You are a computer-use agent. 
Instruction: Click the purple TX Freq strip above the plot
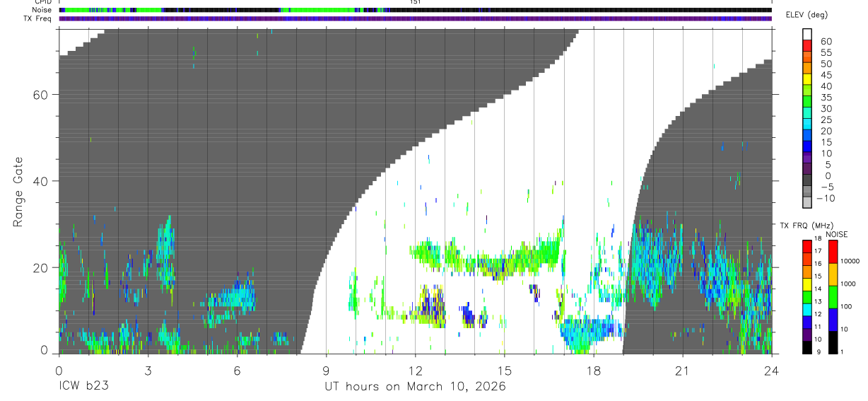click(415, 18)
